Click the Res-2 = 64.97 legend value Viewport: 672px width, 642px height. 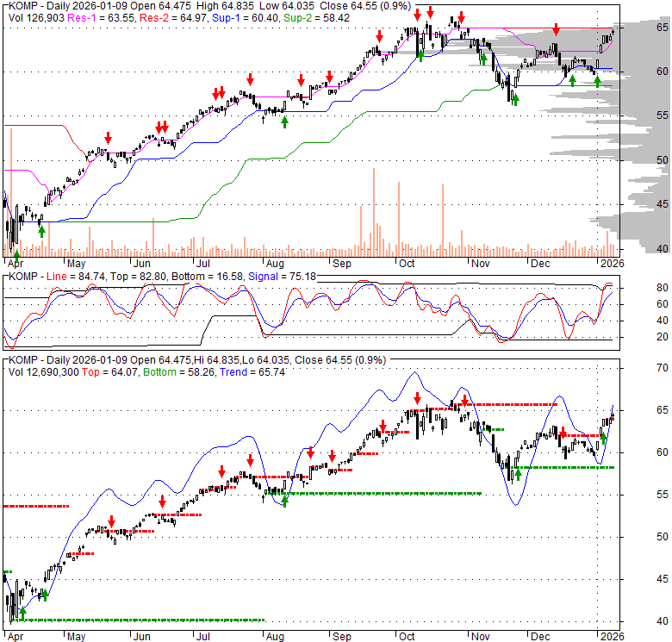(x=174, y=18)
